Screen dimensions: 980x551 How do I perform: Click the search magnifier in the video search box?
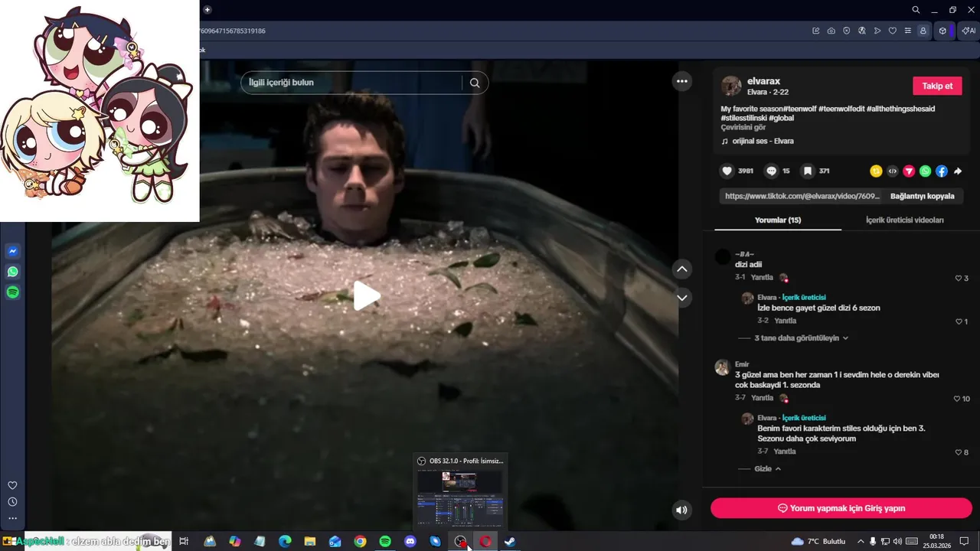[x=475, y=83]
